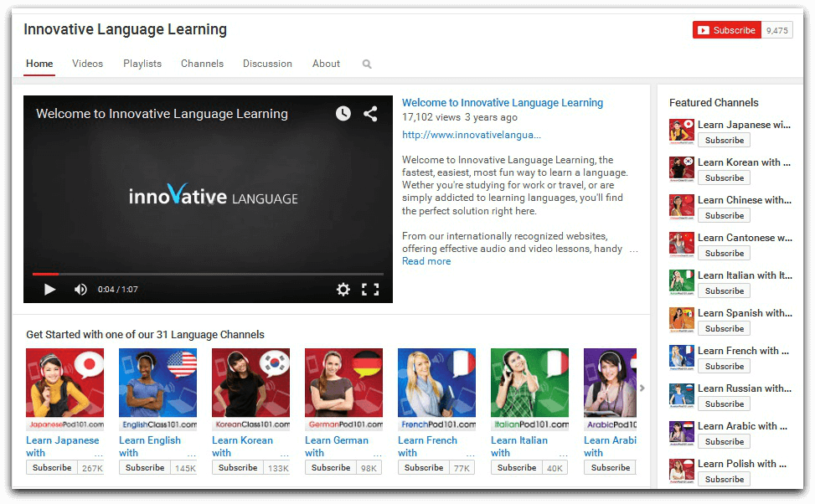Click the innoVative LANGUAGE video frame
Image resolution: width=815 pixels, height=504 pixels.
tap(208, 198)
